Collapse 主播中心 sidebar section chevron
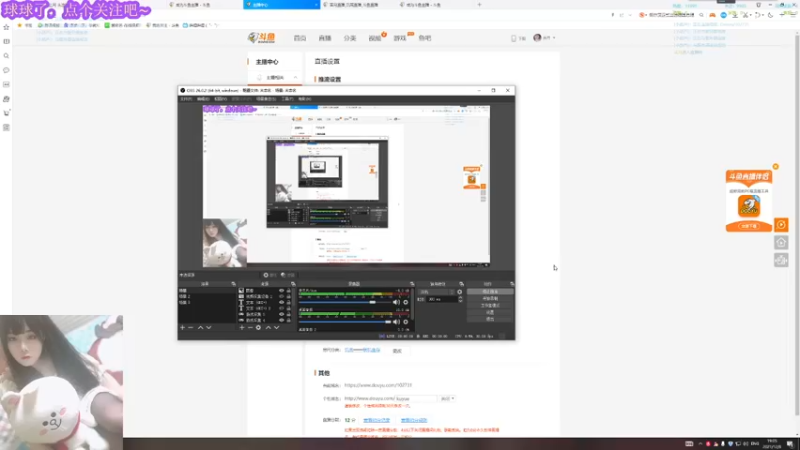This screenshot has height=450, width=800. (295, 78)
